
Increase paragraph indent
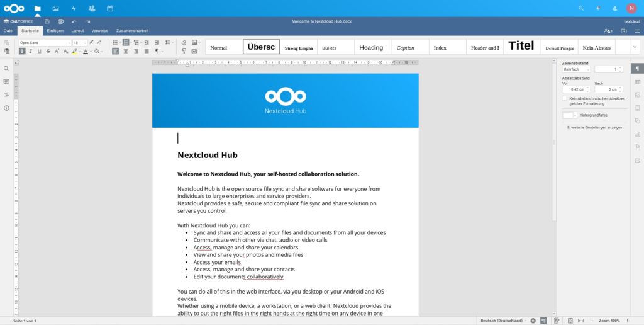[x=157, y=42]
